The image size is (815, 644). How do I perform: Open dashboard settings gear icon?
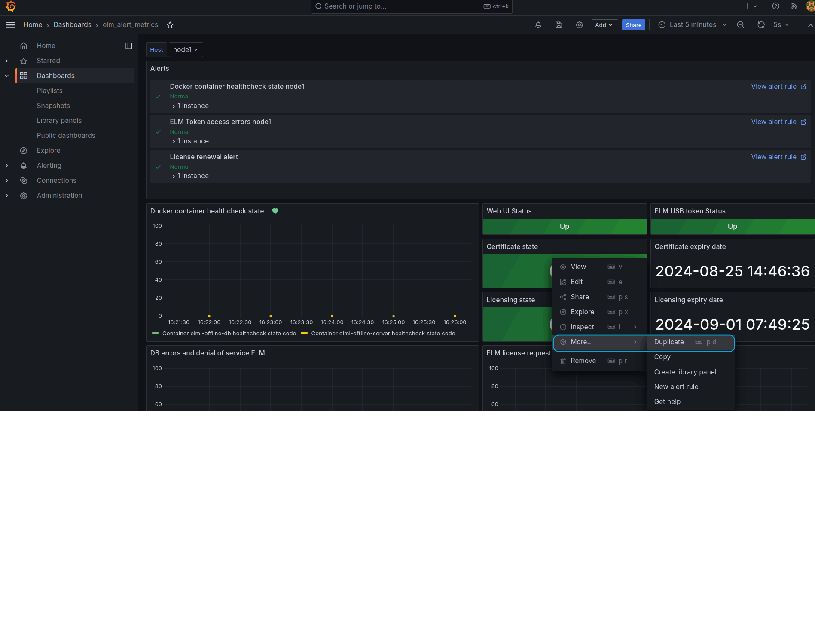click(x=579, y=25)
